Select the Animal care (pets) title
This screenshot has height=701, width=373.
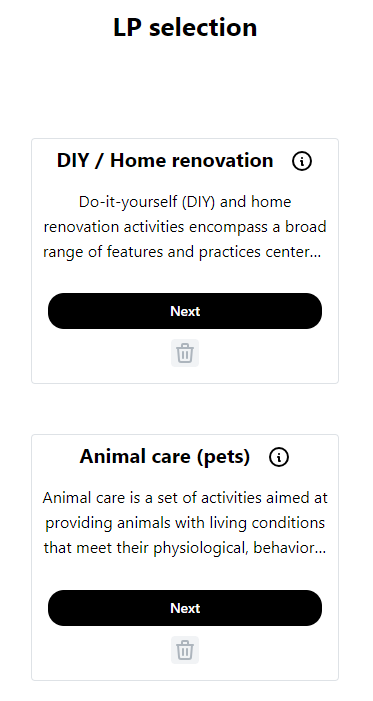point(165,457)
